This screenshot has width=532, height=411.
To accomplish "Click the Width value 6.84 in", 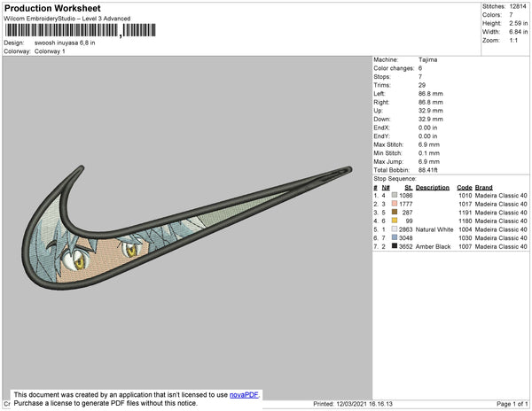I will 518,32.
